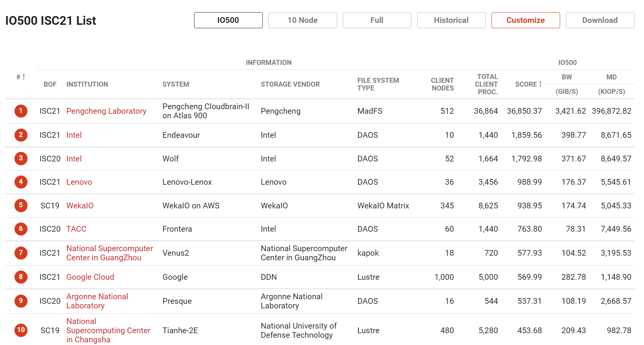The image size is (644, 345).
Task: Click the INFORMATION group header
Action: (x=269, y=63)
